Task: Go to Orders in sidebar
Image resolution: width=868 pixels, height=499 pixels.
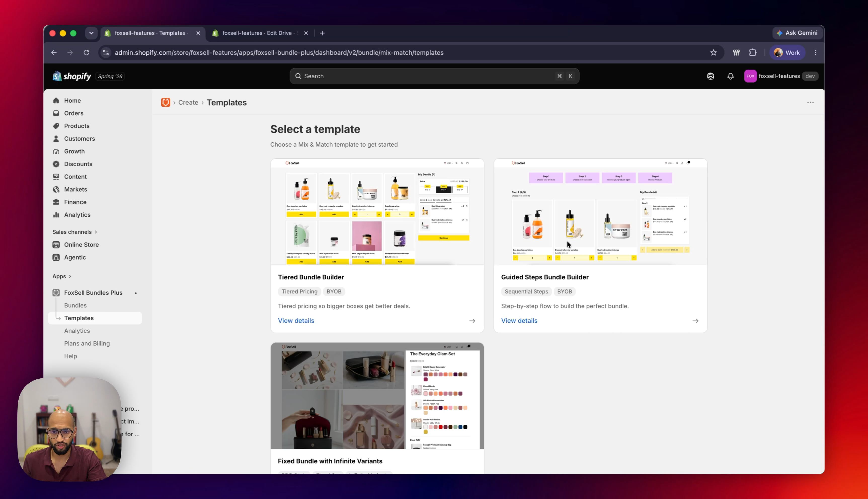Action: point(74,113)
